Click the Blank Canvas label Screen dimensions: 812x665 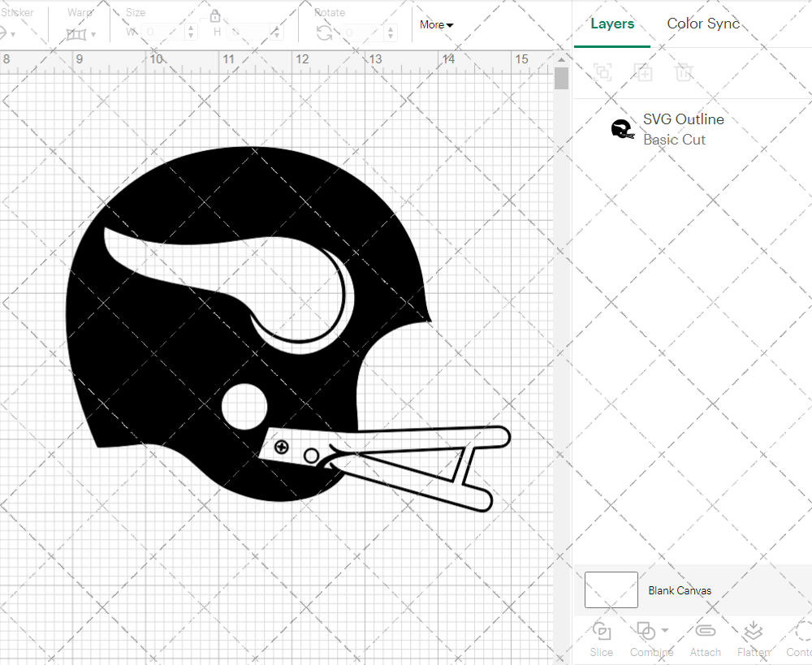tap(680, 590)
